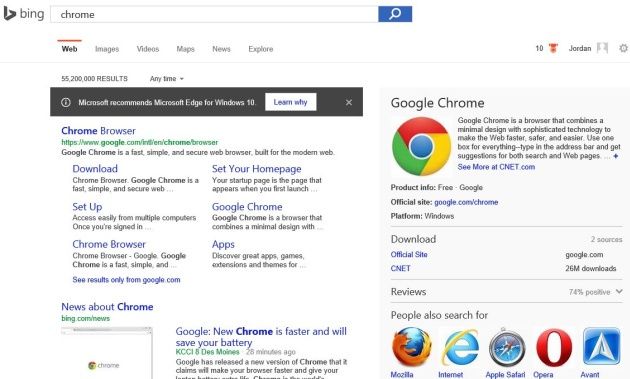
Task: Click the magnifying glass search button
Action: click(395, 14)
